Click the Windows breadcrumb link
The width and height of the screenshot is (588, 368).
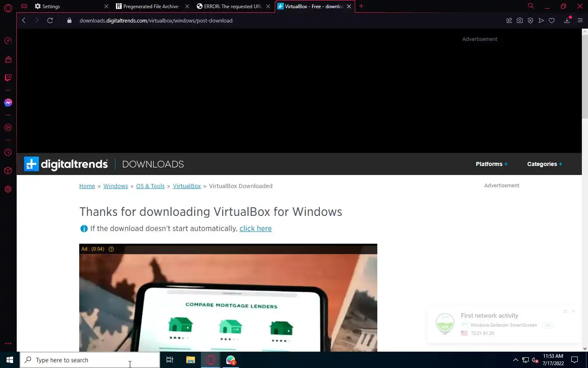116,186
